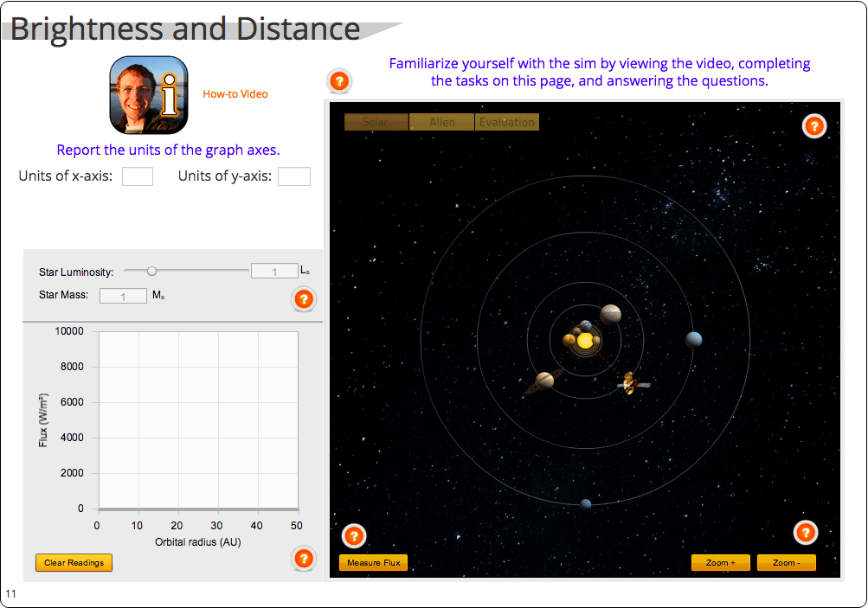Click the large Jupiter planet near the Sun
This screenshot has height=608, width=868.
click(x=610, y=315)
